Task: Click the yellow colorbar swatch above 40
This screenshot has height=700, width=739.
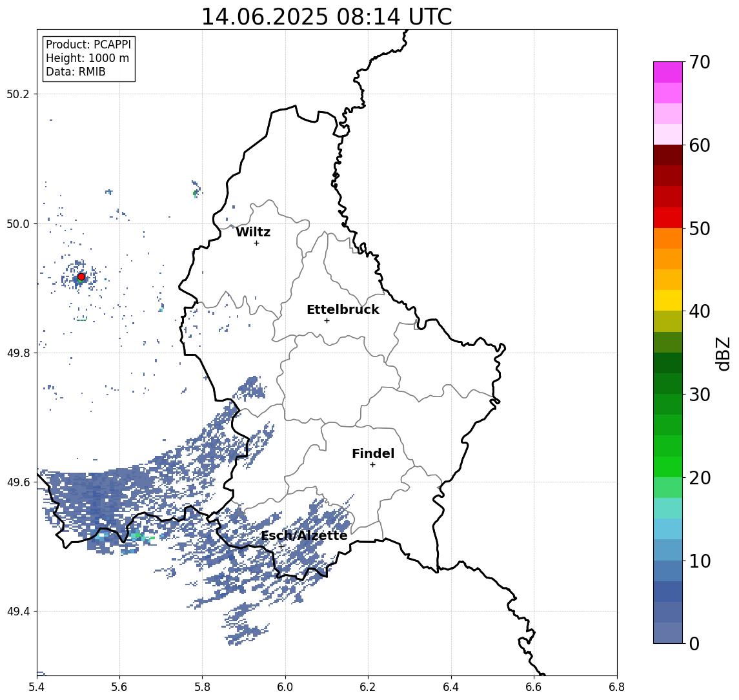Action: (x=668, y=300)
